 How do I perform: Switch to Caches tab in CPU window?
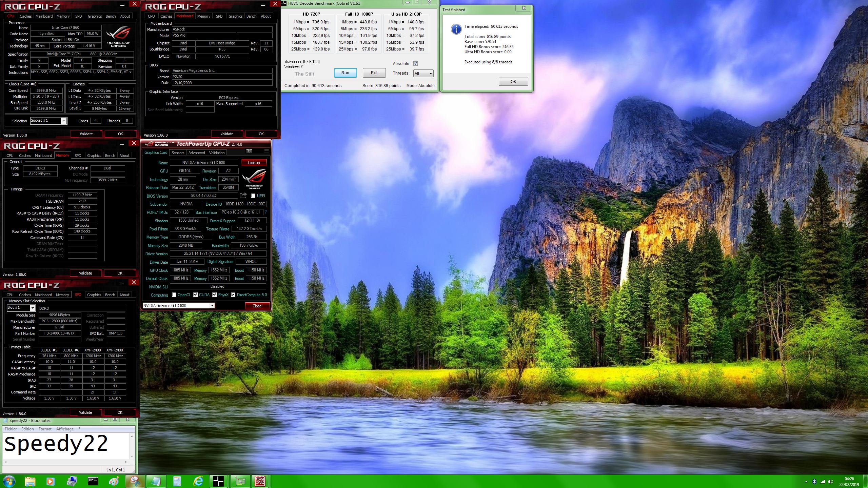pyautogui.click(x=25, y=16)
